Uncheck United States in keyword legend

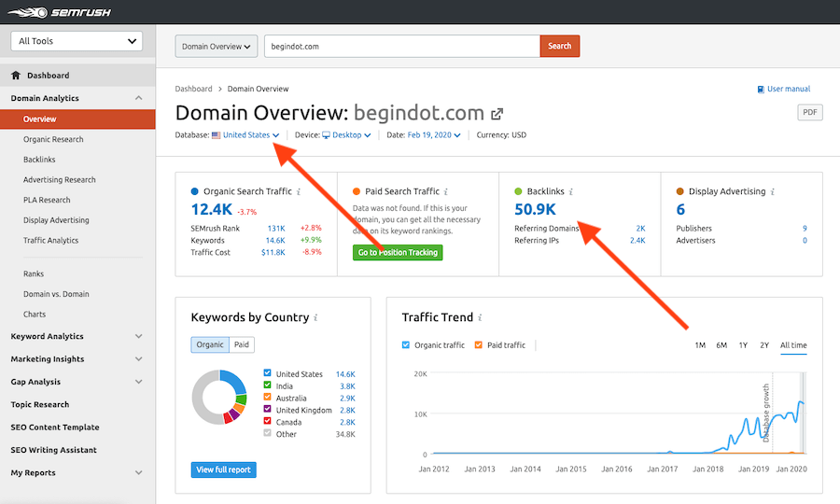click(267, 372)
